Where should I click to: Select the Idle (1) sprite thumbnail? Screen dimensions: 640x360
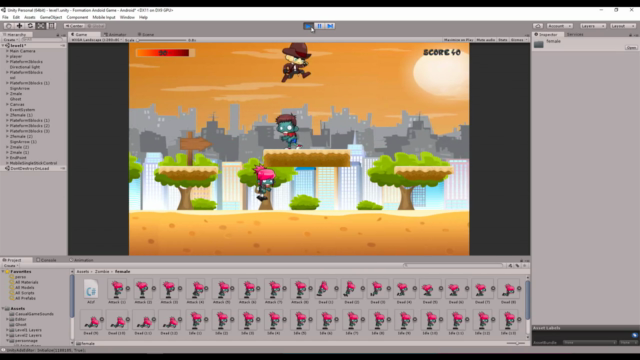pyautogui.click(x=195, y=320)
